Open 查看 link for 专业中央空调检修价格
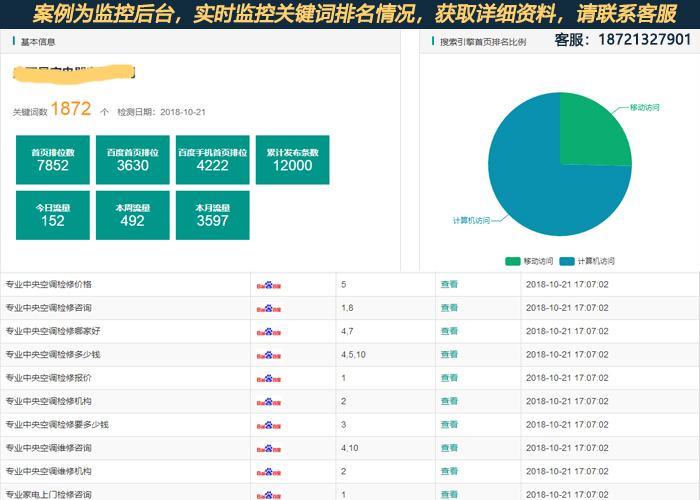This screenshot has height=500, width=700. click(449, 284)
